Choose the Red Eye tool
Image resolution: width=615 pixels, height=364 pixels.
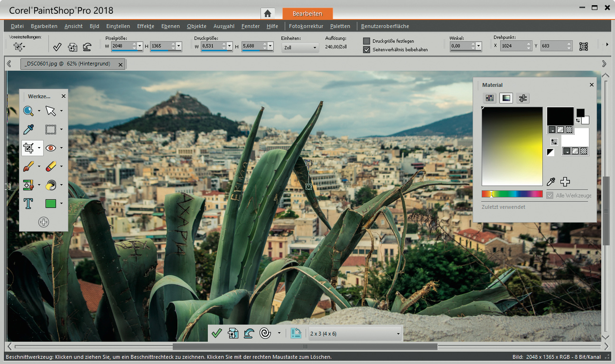click(51, 148)
